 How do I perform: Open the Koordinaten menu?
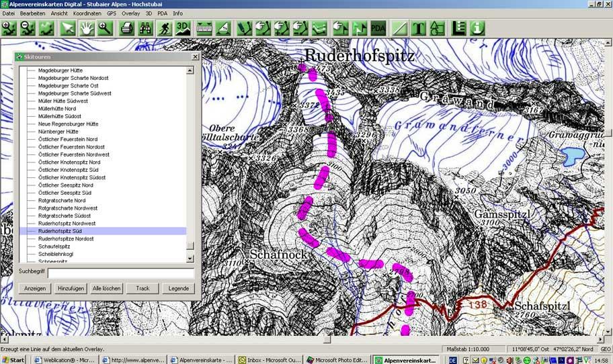coord(87,13)
